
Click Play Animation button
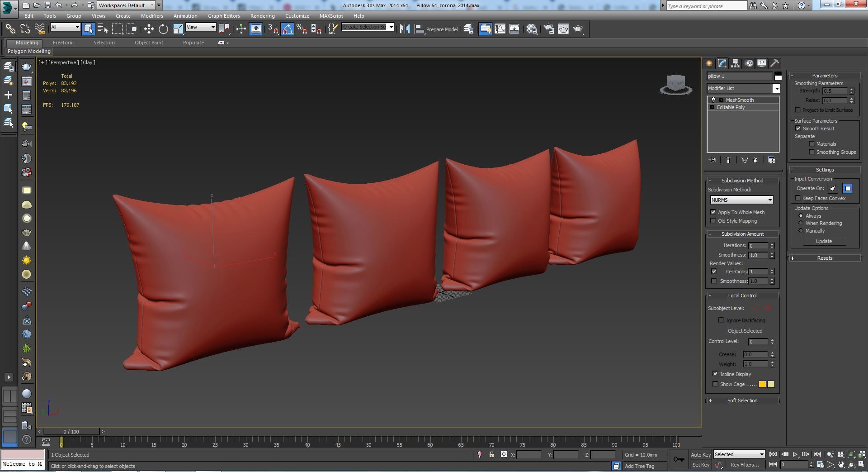[x=795, y=454]
